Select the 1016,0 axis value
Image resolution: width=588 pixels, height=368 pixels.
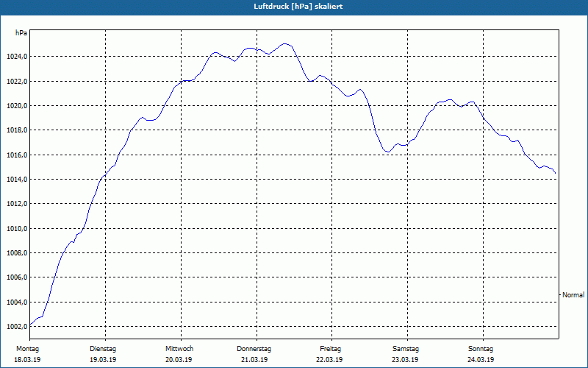pos(17,155)
